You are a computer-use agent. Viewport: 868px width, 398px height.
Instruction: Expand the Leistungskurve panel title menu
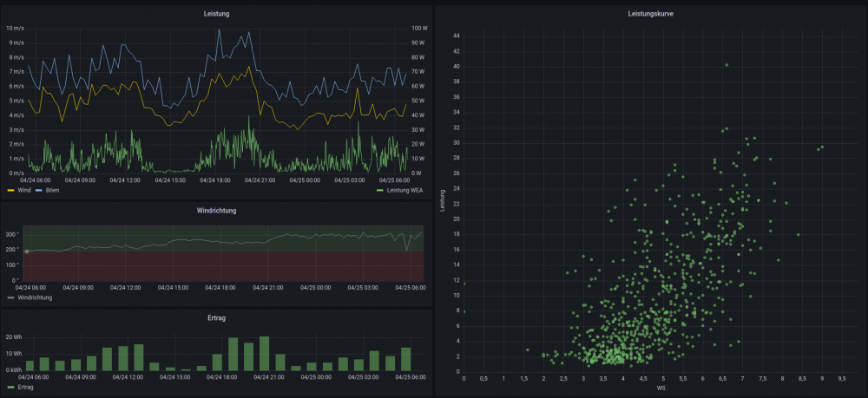click(650, 15)
